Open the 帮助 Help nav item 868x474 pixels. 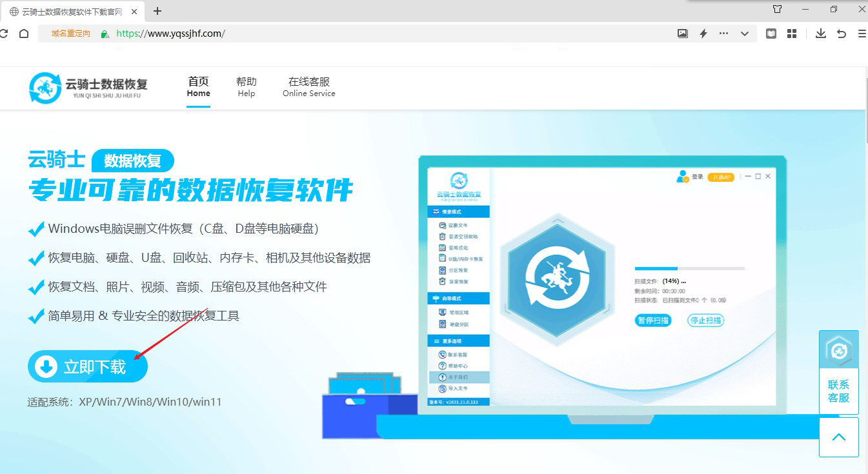247,87
